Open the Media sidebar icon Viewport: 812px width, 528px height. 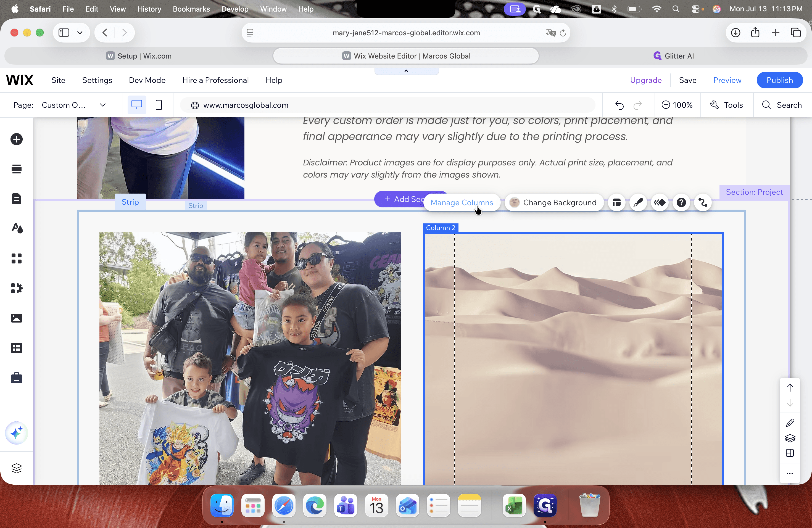[16, 318]
